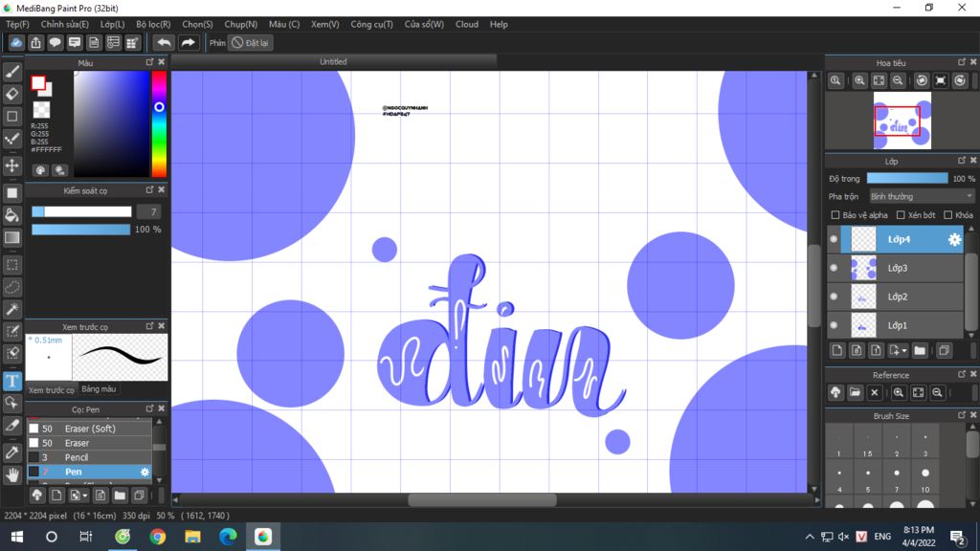
Task: Select the Lasso tool
Action: click(11, 287)
